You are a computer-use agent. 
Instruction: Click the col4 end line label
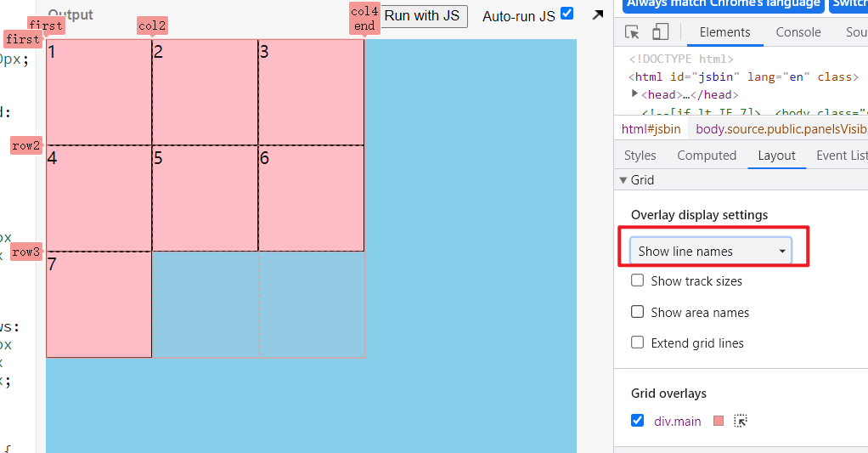tap(364, 19)
